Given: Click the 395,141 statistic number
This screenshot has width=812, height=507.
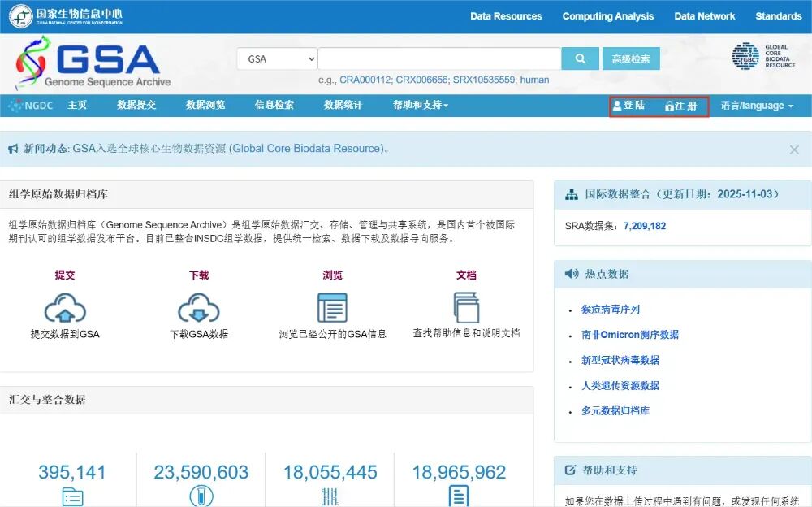Looking at the screenshot, I should (x=72, y=472).
